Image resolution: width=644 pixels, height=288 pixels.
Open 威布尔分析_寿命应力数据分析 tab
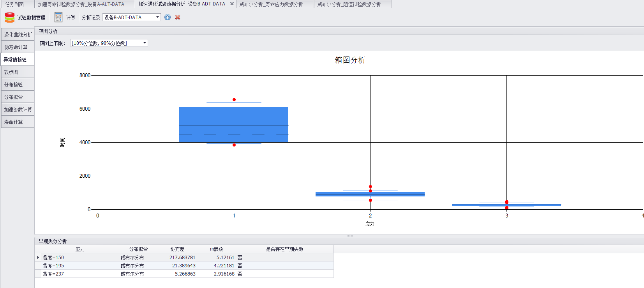click(271, 4)
